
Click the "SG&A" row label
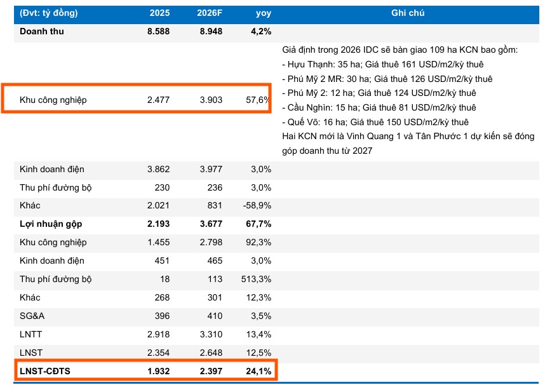pos(32,316)
